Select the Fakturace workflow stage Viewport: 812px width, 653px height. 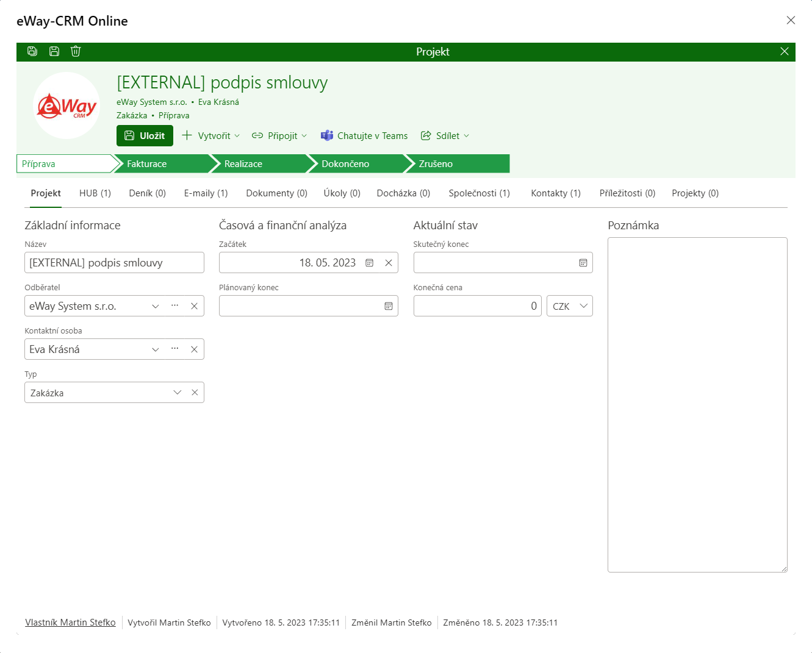point(162,163)
